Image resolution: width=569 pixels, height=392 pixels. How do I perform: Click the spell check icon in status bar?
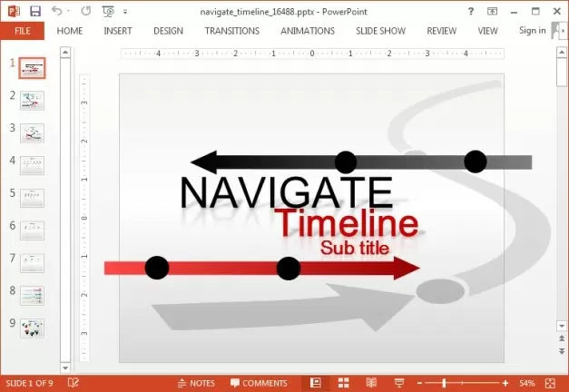(x=73, y=383)
